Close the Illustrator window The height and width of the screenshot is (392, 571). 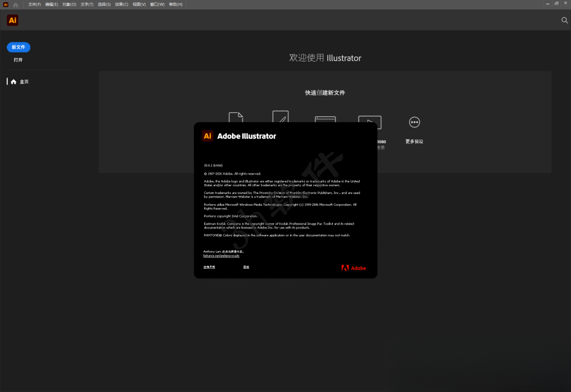click(x=565, y=3)
